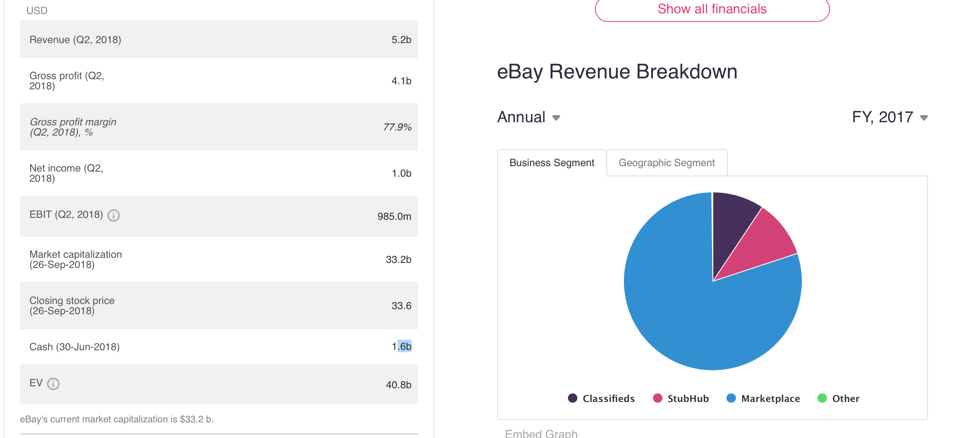Switch to the Business Segment tab

click(x=551, y=163)
